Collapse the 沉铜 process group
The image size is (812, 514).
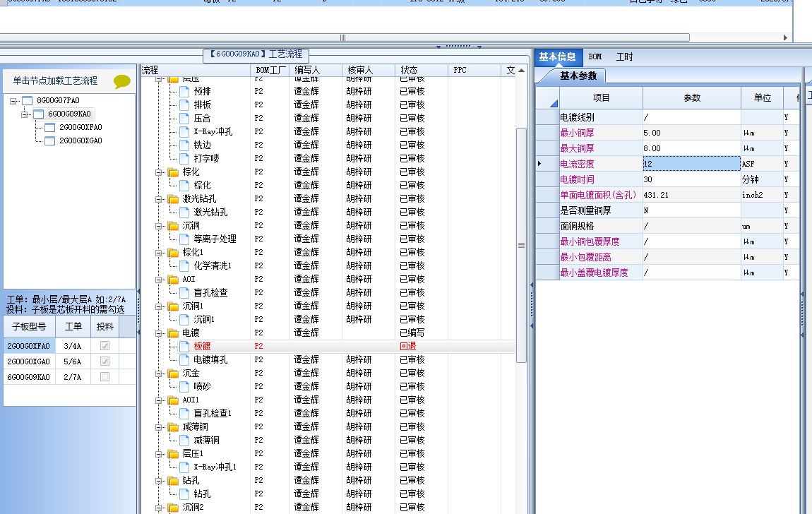click(159, 226)
